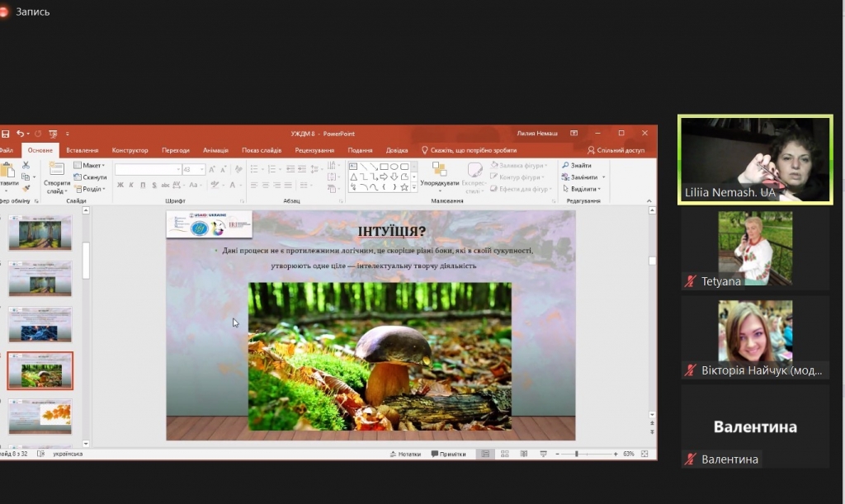This screenshot has width=845, height=504.
Task: Increase font size with the larger A
Action: click(x=212, y=169)
